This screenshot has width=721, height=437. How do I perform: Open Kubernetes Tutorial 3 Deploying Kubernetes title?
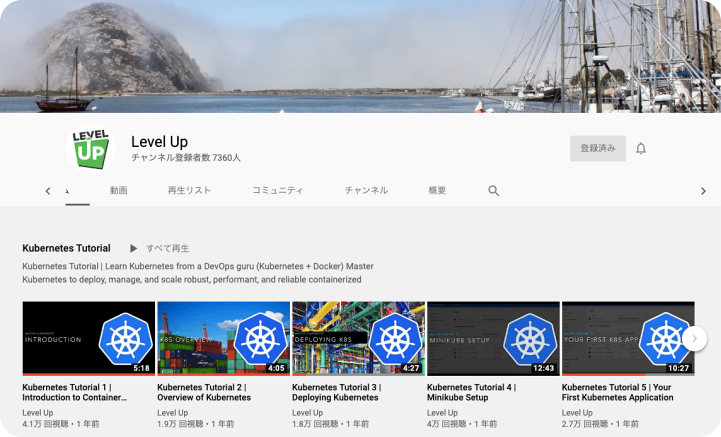click(336, 392)
